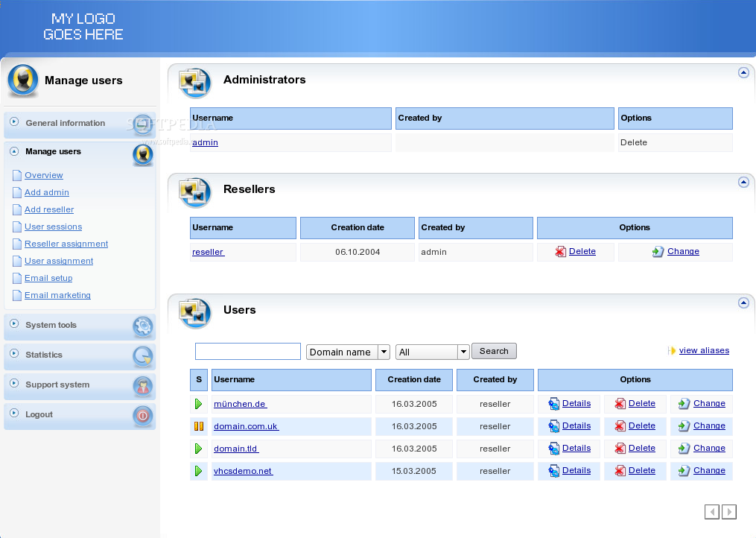
Task: Open the Email marketing menu item
Action: click(x=57, y=296)
